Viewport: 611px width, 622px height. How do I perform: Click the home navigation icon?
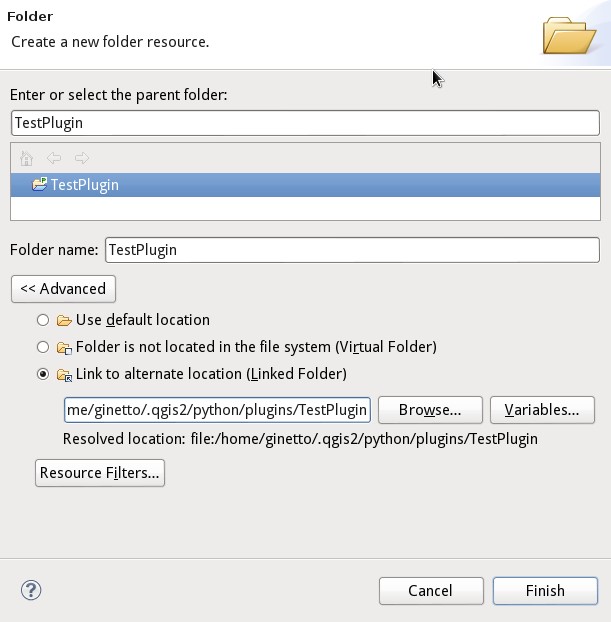[27, 158]
